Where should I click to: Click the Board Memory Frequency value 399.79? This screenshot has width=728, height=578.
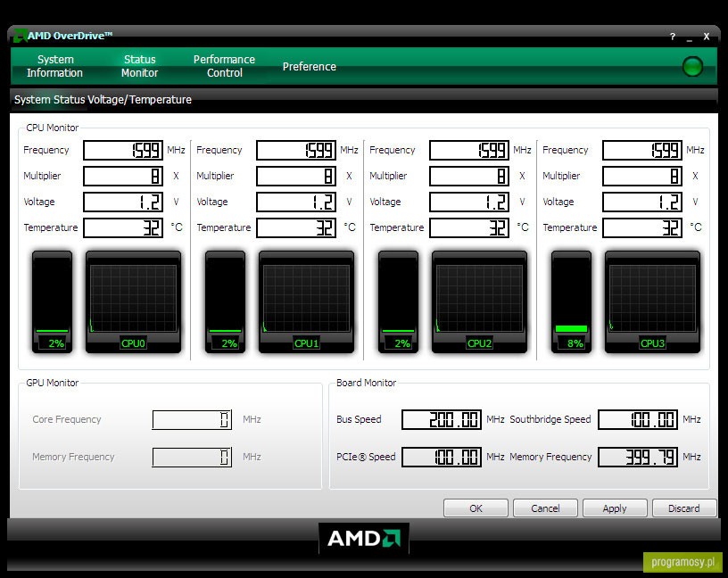pos(638,458)
